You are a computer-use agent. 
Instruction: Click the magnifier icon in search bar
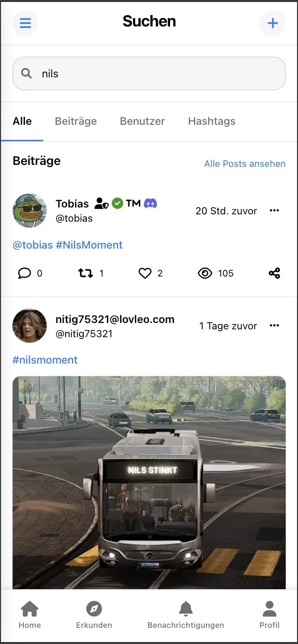coord(26,73)
